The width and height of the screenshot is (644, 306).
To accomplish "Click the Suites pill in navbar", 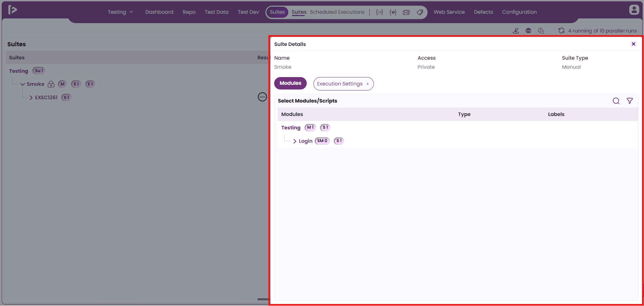I will pyautogui.click(x=277, y=12).
